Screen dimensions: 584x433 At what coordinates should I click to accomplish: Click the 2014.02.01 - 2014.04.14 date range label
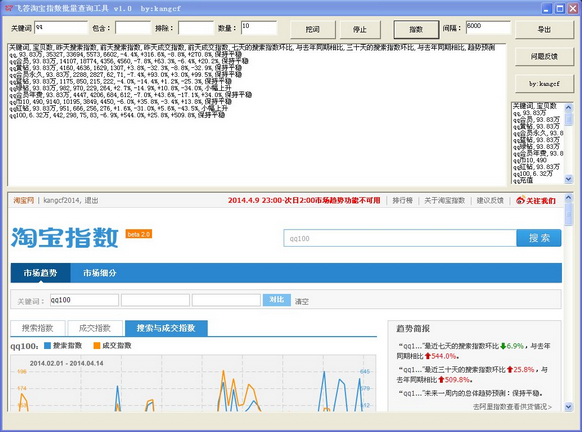(x=67, y=363)
